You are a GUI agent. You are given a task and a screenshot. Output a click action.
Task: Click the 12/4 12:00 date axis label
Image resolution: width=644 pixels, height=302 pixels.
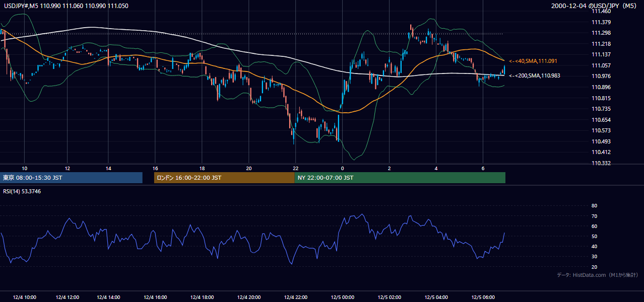point(67,297)
